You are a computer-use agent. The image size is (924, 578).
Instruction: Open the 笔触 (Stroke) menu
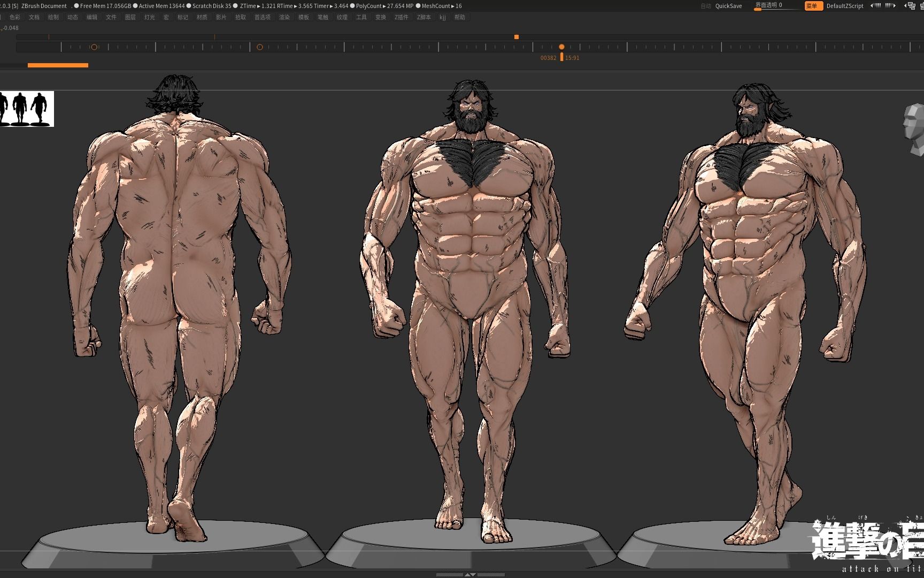point(323,17)
